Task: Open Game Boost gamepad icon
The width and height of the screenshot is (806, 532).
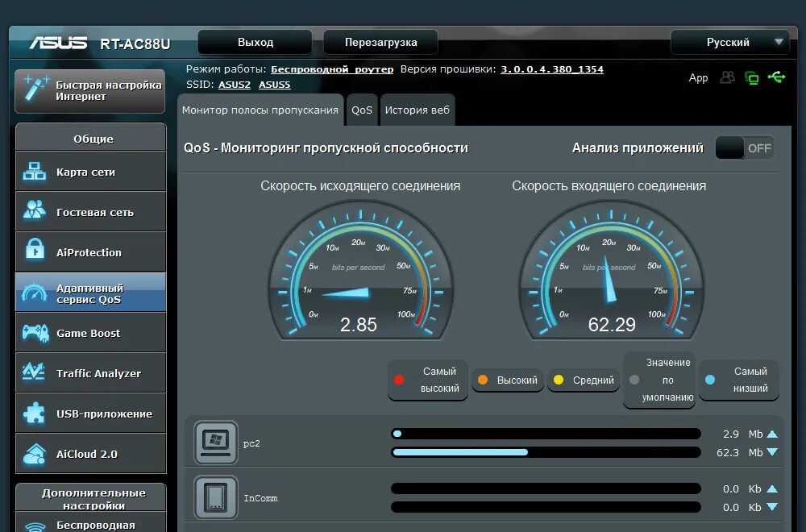Action: (35, 333)
